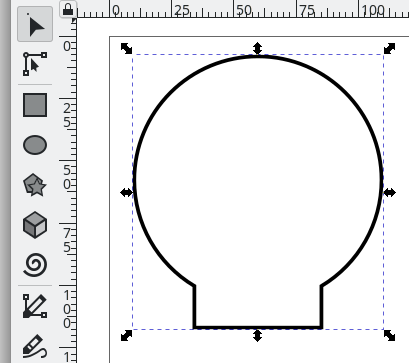Screen dimensions: 409x363
Task: Select the Pencil freehand tool
Action: pos(35,347)
